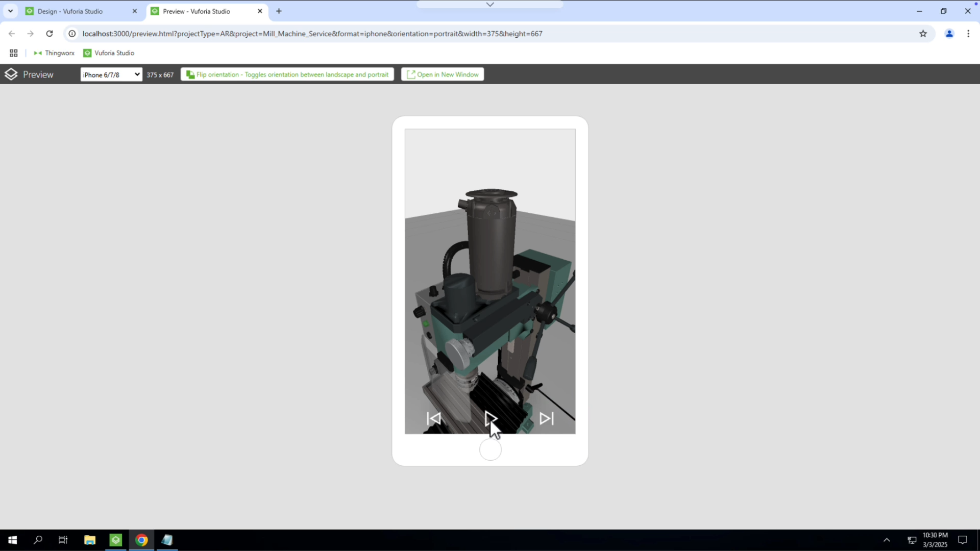
Task: Open the notification center
Action: [x=963, y=540]
